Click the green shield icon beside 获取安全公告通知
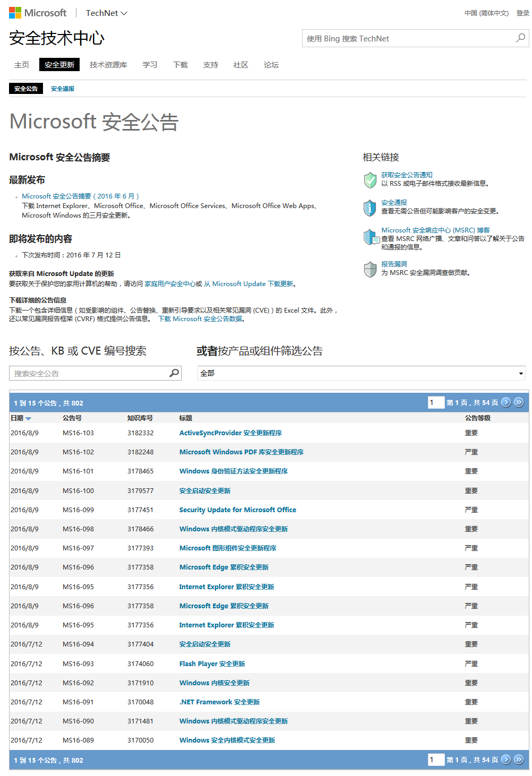Screen dimensions: 532x776 (370, 180)
